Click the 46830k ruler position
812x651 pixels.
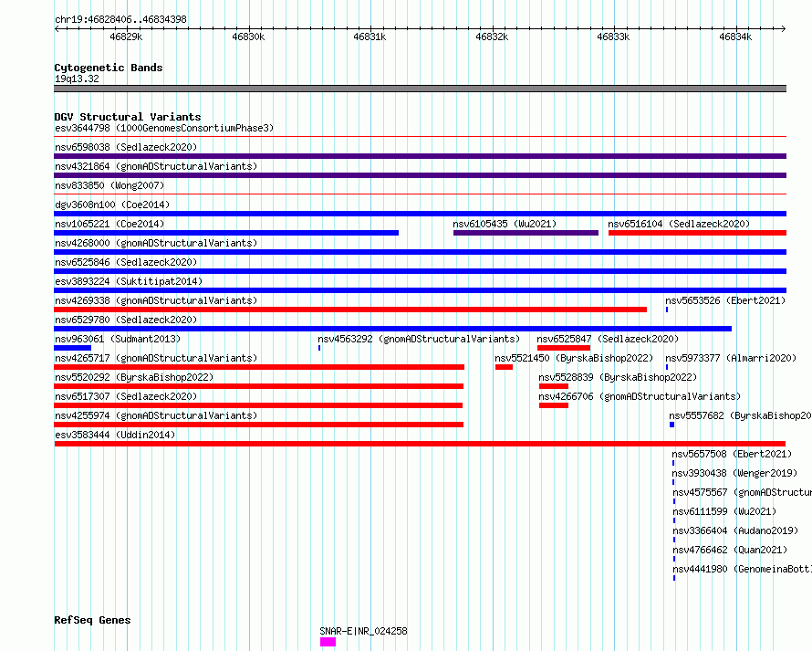point(248,37)
